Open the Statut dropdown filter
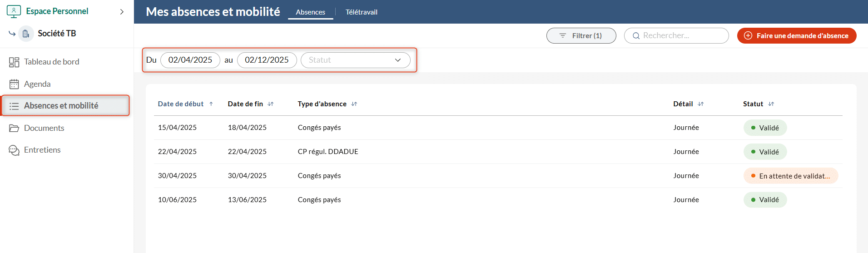This screenshot has height=253, width=868. 355,60
